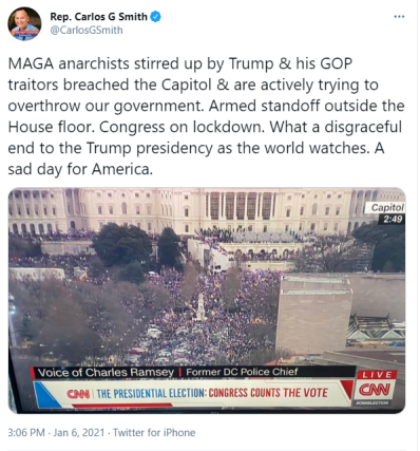Screen dimensions: 420x451
Task: Click CONGRESS COUNTS THE VOTE red text
Action: (268, 393)
